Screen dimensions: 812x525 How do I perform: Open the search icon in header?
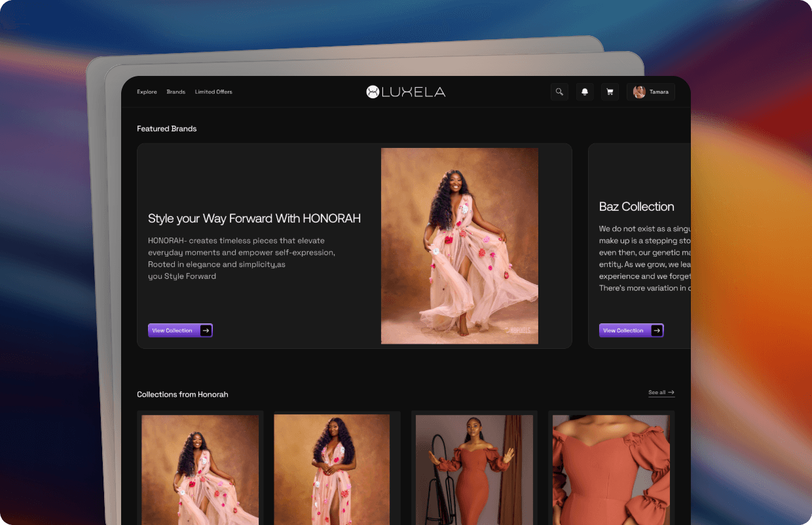[x=559, y=92]
